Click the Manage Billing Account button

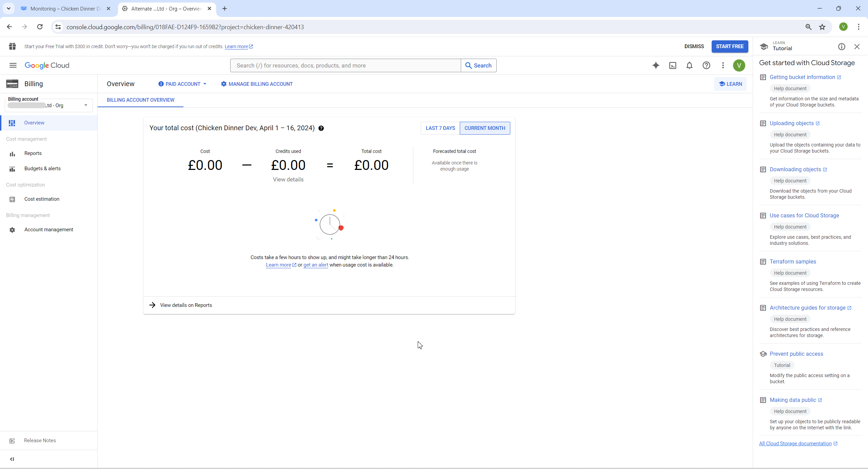257,84
